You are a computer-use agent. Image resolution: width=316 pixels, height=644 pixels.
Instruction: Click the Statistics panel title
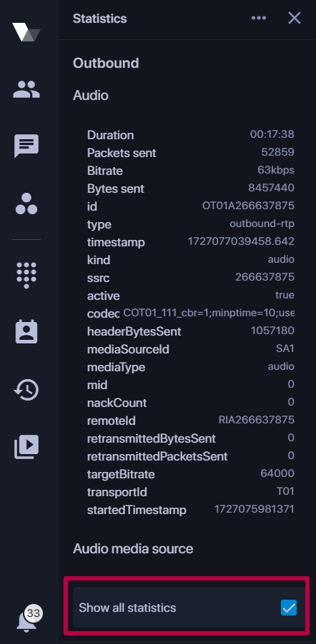(x=99, y=19)
